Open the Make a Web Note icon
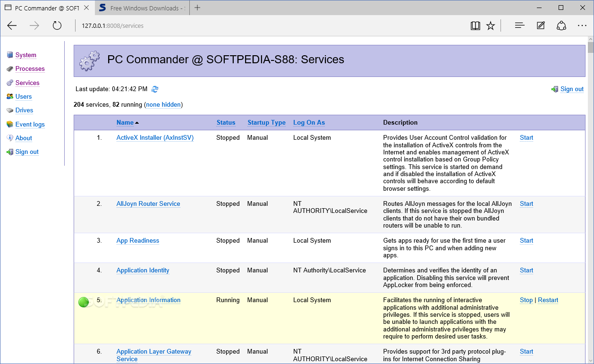 [x=541, y=25]
